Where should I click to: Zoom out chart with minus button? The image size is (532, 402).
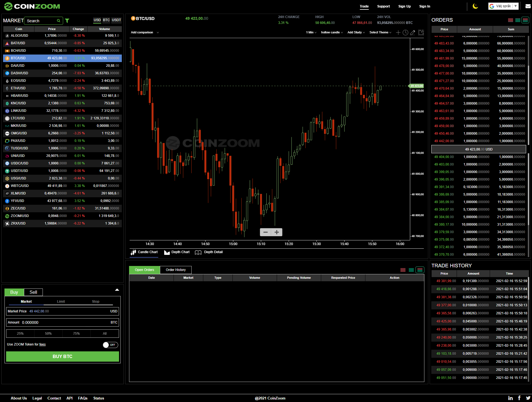click(x=266, y=232)
